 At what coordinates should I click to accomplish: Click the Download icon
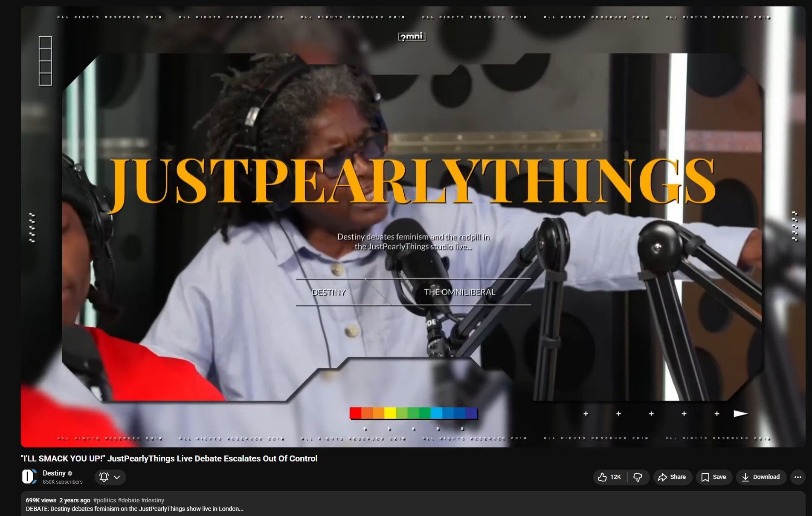point(745,477)
